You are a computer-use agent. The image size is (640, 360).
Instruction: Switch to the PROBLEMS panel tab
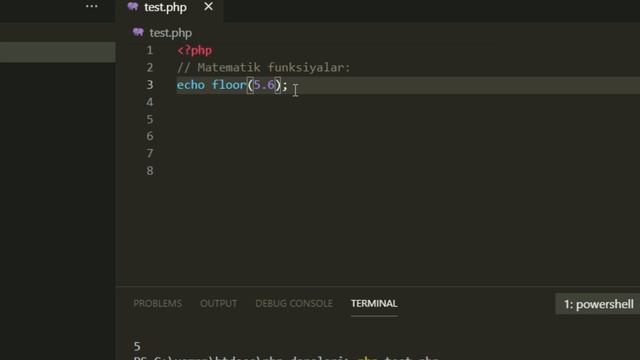coord(158,304)
